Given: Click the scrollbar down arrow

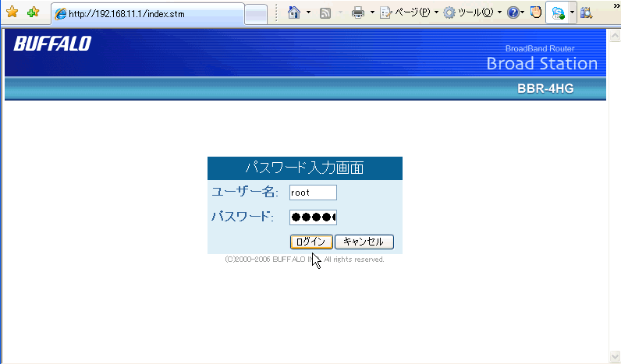Looking at the screenshot, I should (615, 355).
